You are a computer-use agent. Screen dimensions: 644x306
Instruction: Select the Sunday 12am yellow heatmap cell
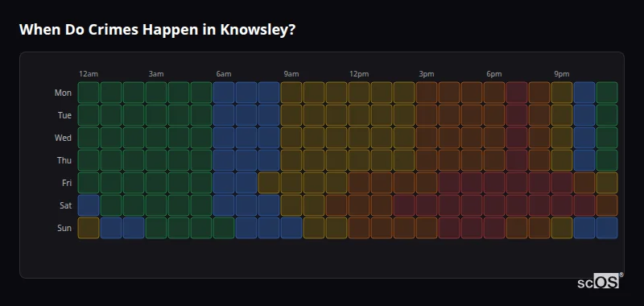[89, 228]
